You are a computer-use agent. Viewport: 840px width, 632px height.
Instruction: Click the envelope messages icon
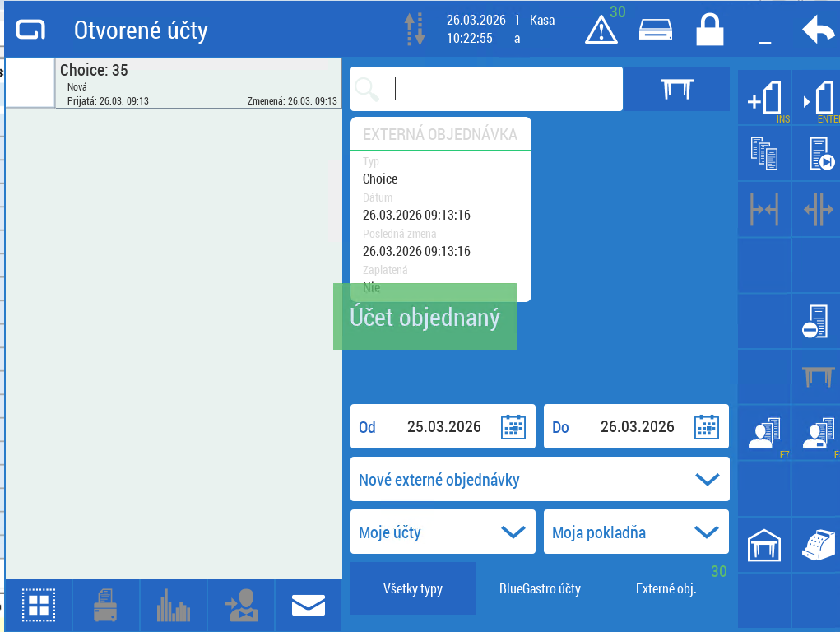(x=309, y=606)
